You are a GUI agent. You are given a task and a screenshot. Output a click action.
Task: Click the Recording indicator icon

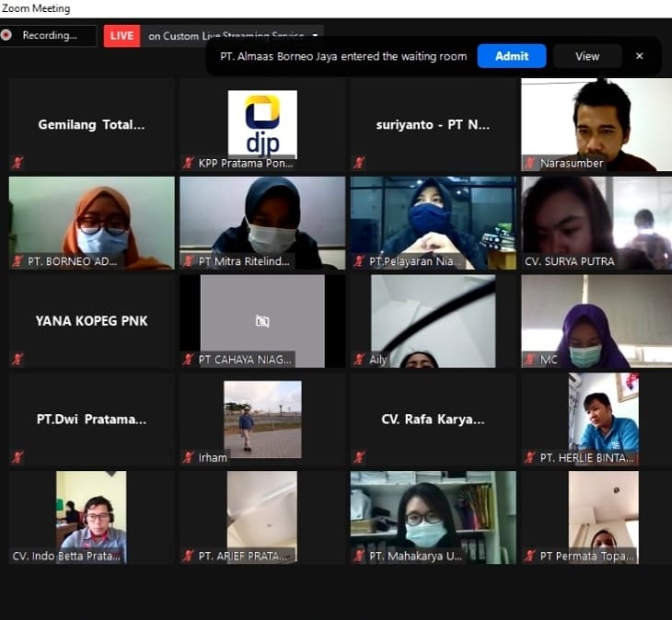click(x=7, y=36)
